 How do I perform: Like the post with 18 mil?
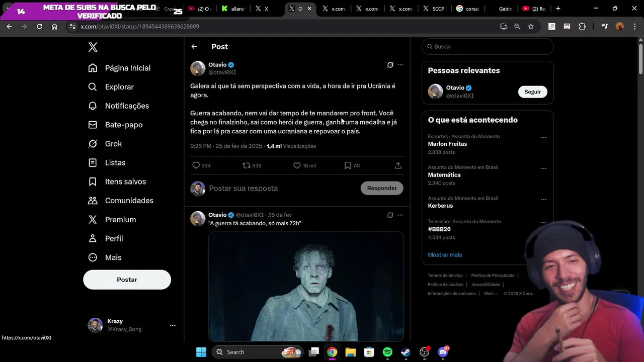[297, 165]
